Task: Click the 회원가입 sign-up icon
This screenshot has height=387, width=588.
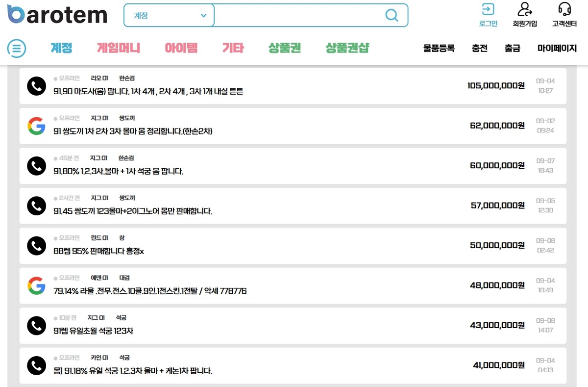Action: pyautogui.click(x=525, y=9)
